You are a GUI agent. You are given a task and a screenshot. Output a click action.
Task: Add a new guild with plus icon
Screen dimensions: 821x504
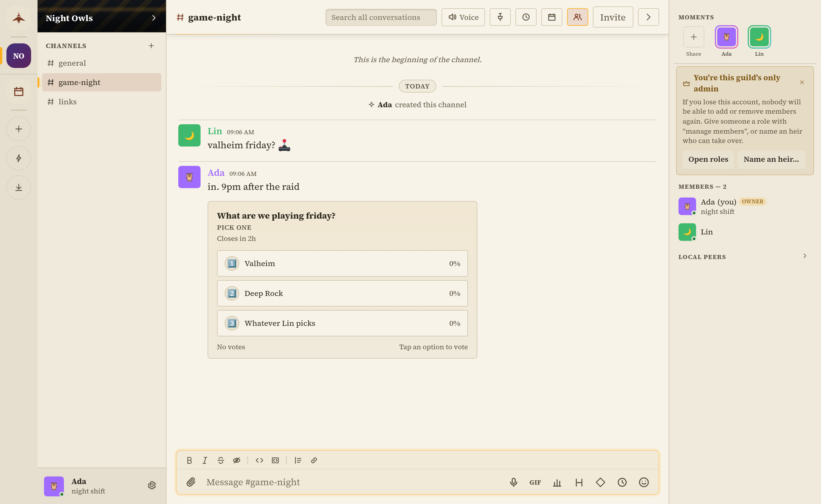pyautogui.click(x=19, y=129)
